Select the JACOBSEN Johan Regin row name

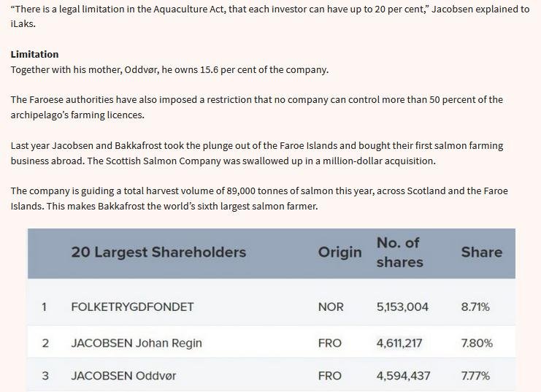[137, 342]
